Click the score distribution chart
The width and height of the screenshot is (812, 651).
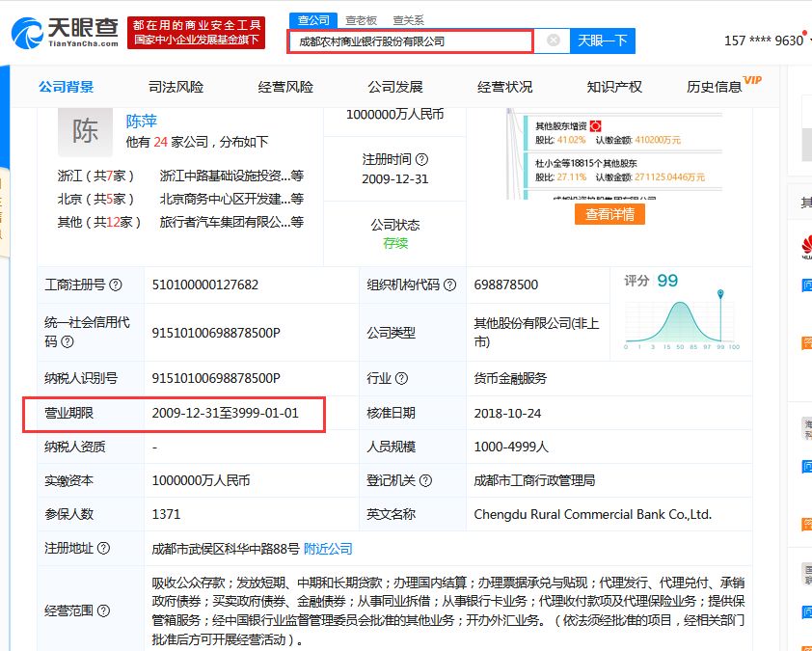click(682, 320)
